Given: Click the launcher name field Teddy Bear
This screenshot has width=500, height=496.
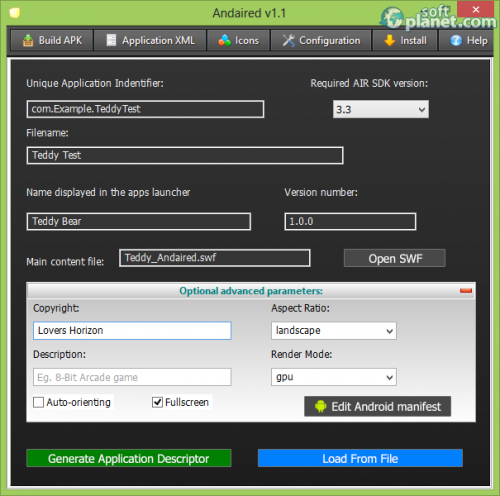Looking at the screenshot, I should click(x=139, y=222).
